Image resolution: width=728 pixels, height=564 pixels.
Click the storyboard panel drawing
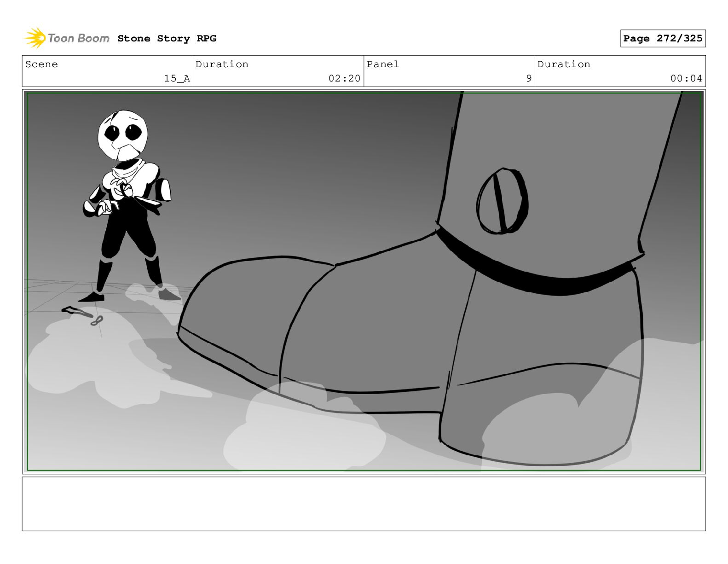[x=364, y=282]
